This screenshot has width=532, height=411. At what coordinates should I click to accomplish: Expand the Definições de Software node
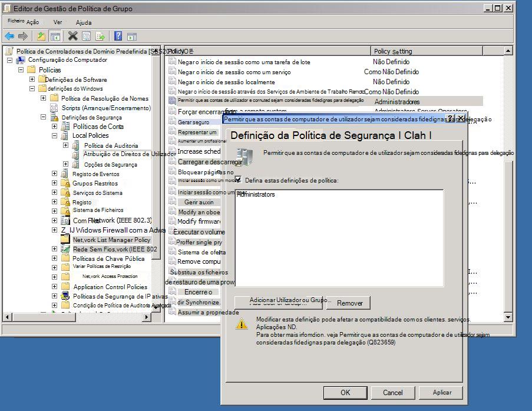tap(32, 79)
